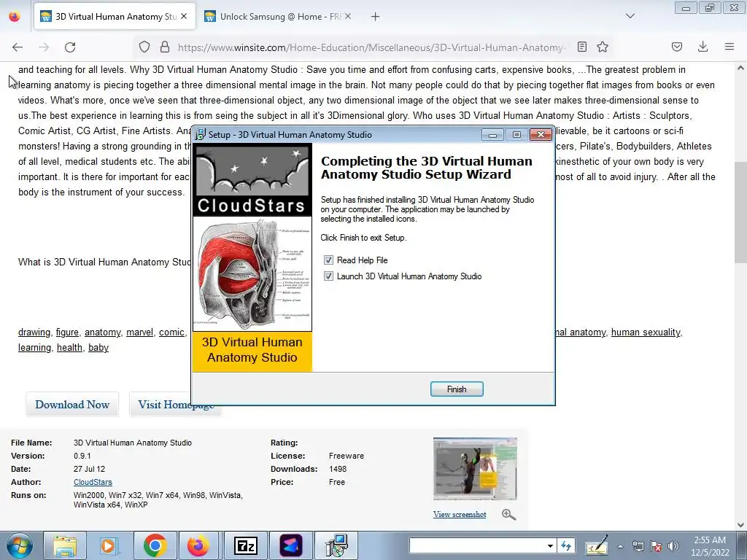The width and height of the screenshot is (747, 560).
Task: Open the learning tag link
Action: pos(34,348)
